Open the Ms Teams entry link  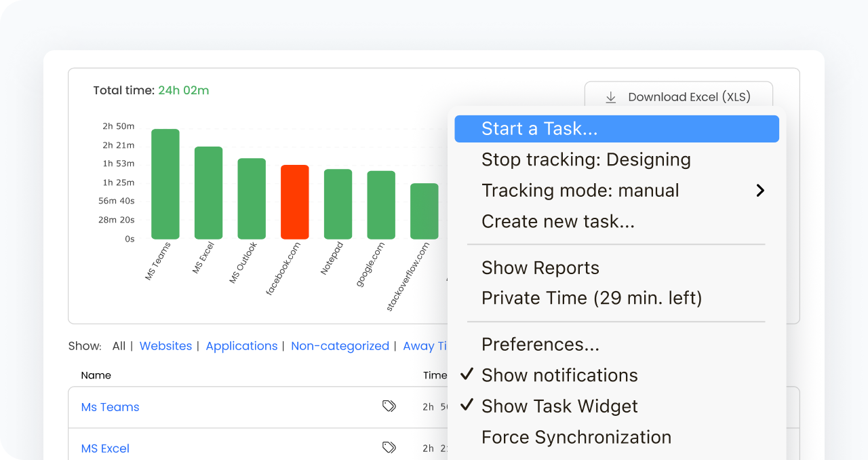coord(110,407)
